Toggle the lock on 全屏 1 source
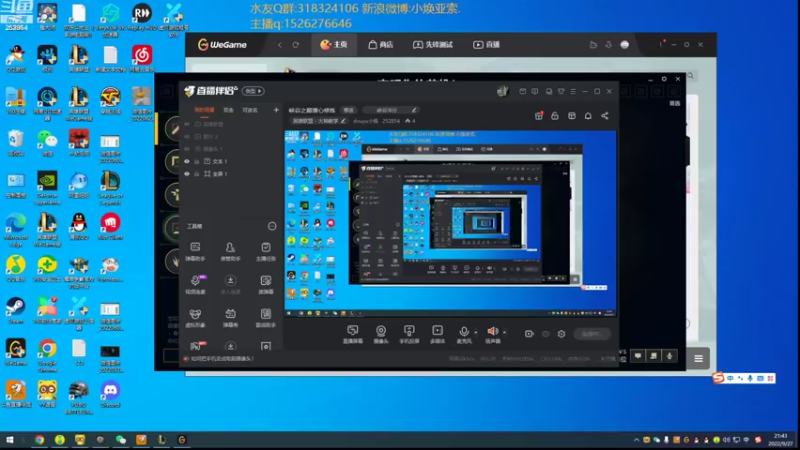The image size is (800, 450). pos(196,173)
